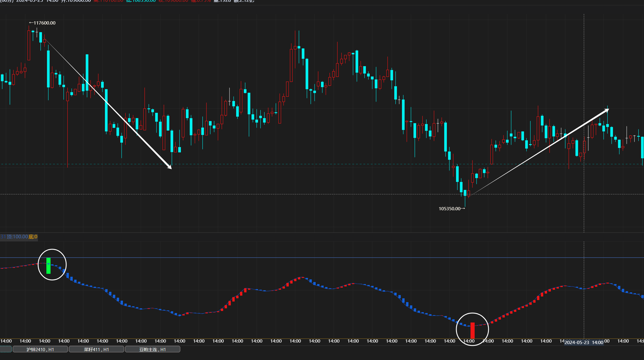Click the 底:0 indicator label
Image resolution: width=644 pixels, height=360 pixels.
click(33, 237)
